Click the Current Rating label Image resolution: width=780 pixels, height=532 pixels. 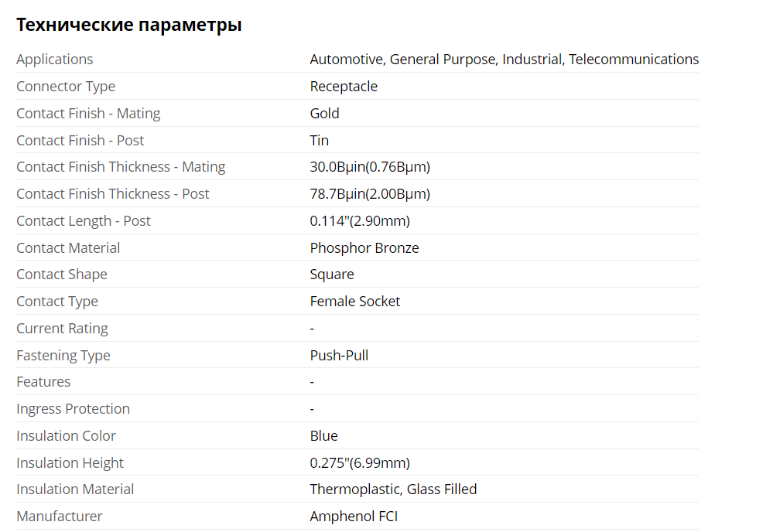[x=62, y=329]
